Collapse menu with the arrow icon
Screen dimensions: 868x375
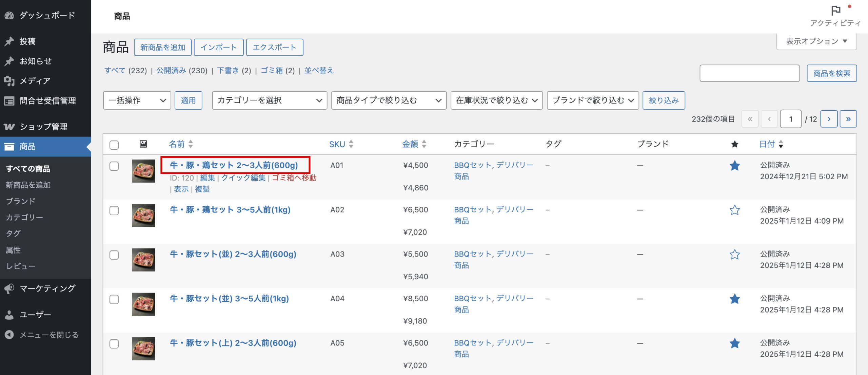(9, 335)
